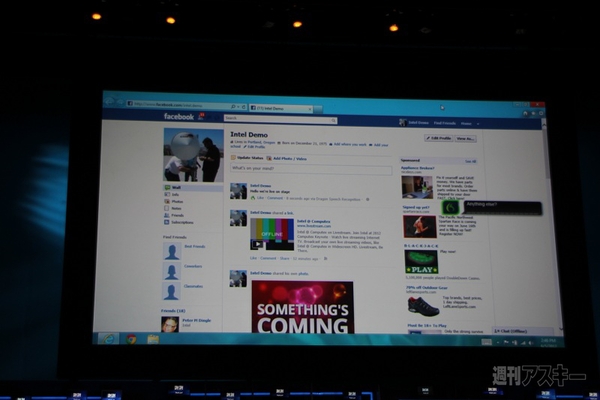Click the Best Friends silhouette thumbnail
Viewport: 600px width, 400px height.
tap(172, 251)
